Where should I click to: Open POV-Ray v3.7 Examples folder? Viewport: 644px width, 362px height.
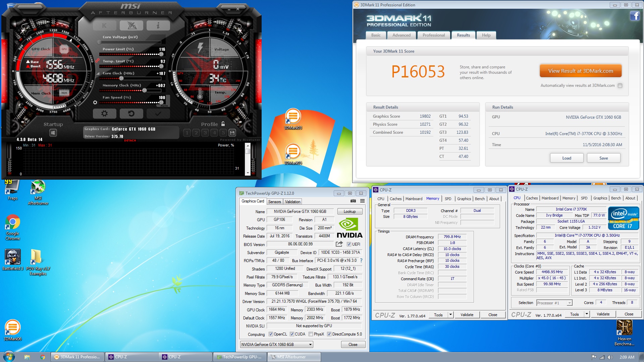coord(38,262)
